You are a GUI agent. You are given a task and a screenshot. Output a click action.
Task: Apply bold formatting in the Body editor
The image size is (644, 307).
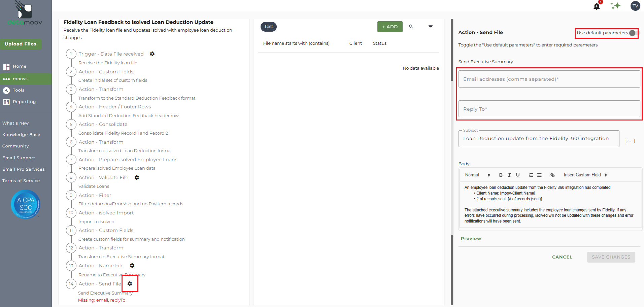tap(501, 175)
